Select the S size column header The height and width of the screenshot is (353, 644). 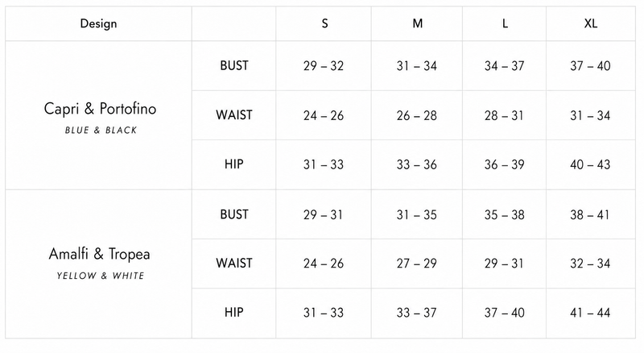point(324,23)
